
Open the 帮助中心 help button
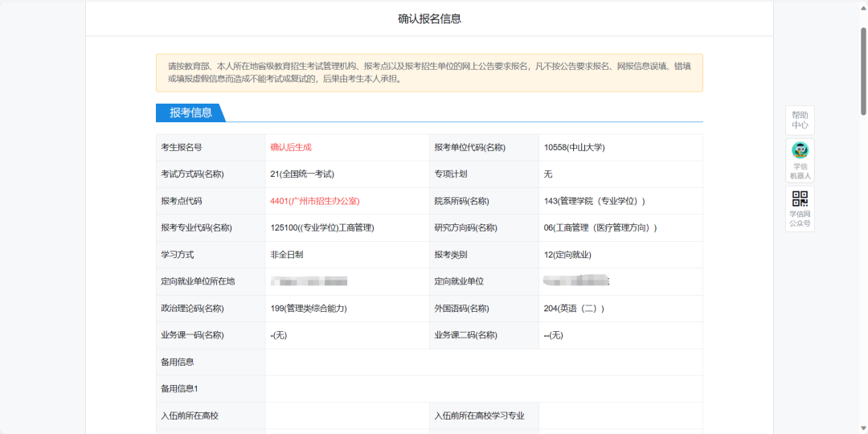point(800,120)
